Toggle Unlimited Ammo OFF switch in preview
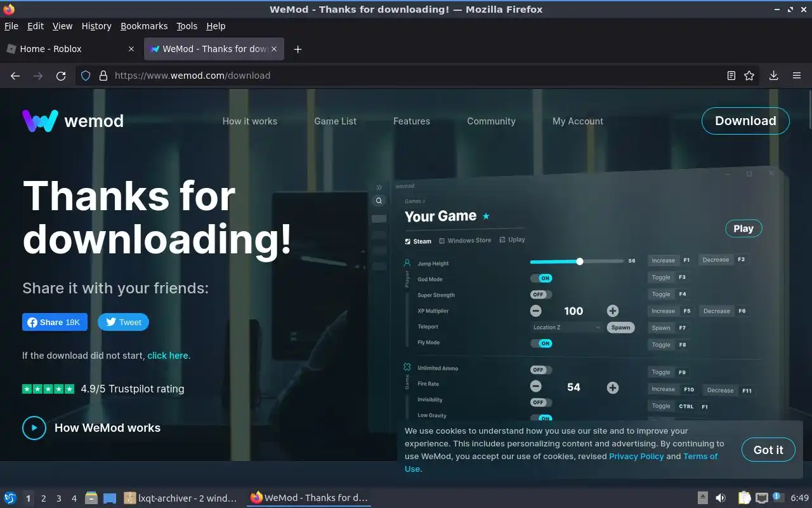 (541, 370)
